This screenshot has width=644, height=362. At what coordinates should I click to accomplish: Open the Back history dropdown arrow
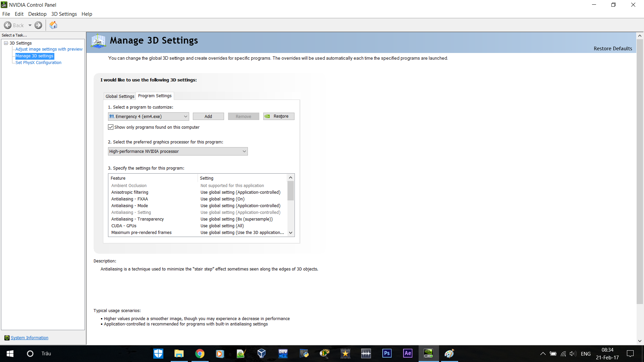point(30,25)
